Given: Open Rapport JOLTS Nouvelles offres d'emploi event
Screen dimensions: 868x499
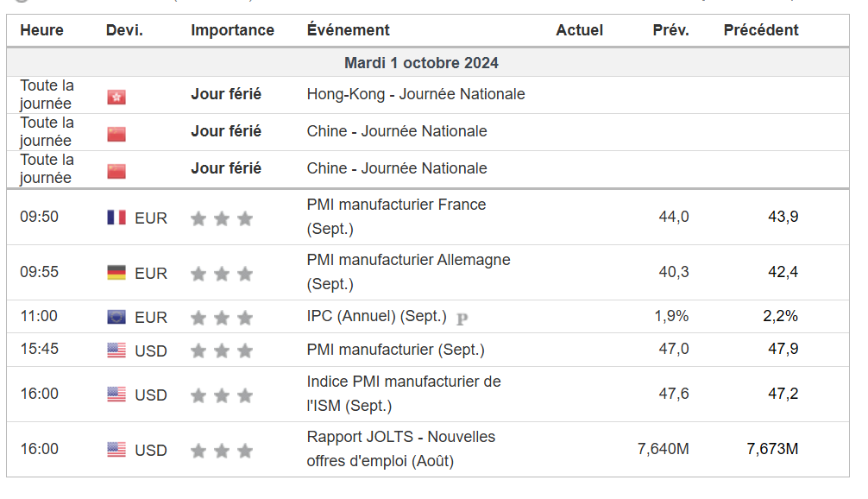Looking at the screenshot, I should pos(401,449).
